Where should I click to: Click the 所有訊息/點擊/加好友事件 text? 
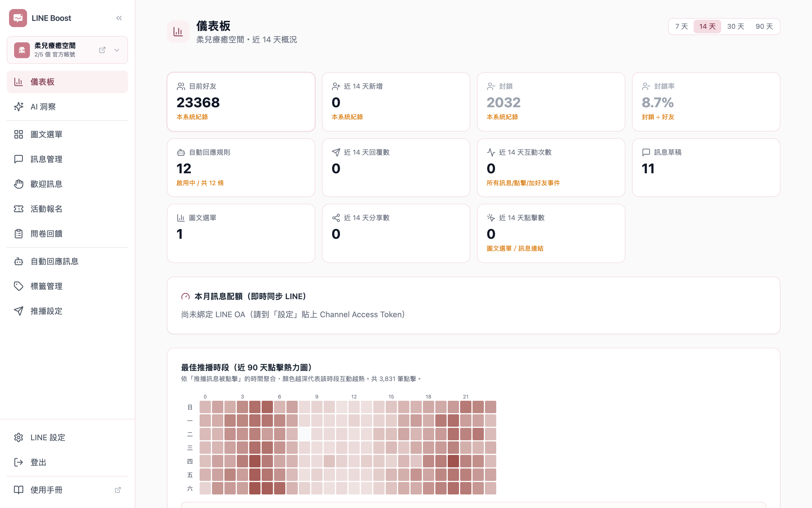523,183
